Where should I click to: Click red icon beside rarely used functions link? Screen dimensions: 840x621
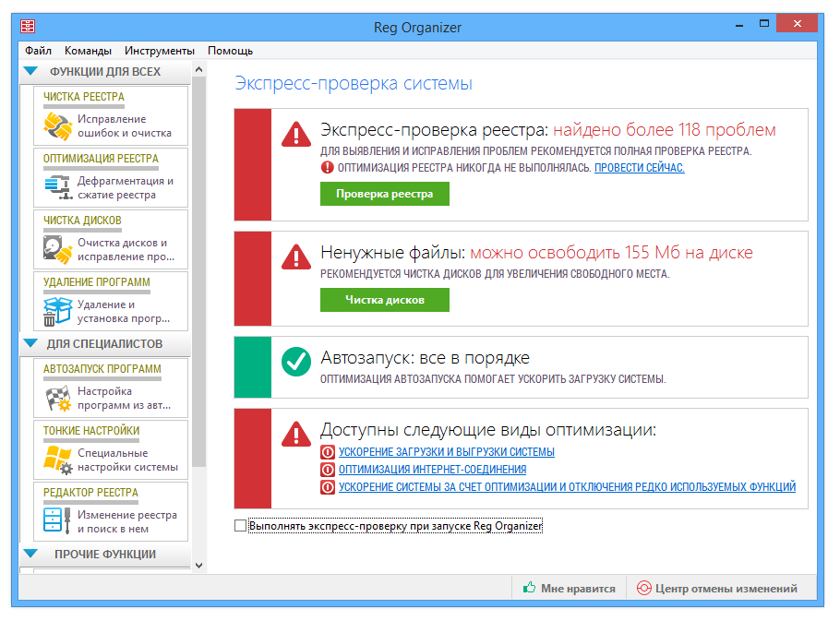[x=328, y=487]
